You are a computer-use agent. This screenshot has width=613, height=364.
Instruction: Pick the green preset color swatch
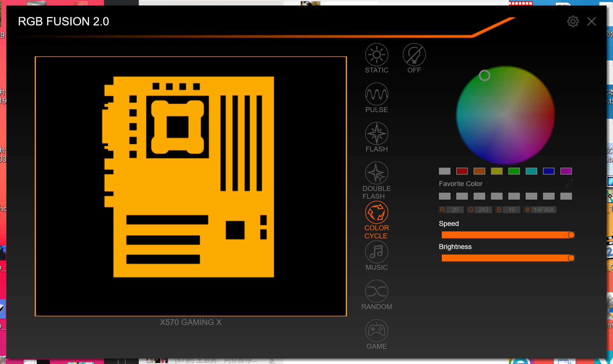point(514,171)
